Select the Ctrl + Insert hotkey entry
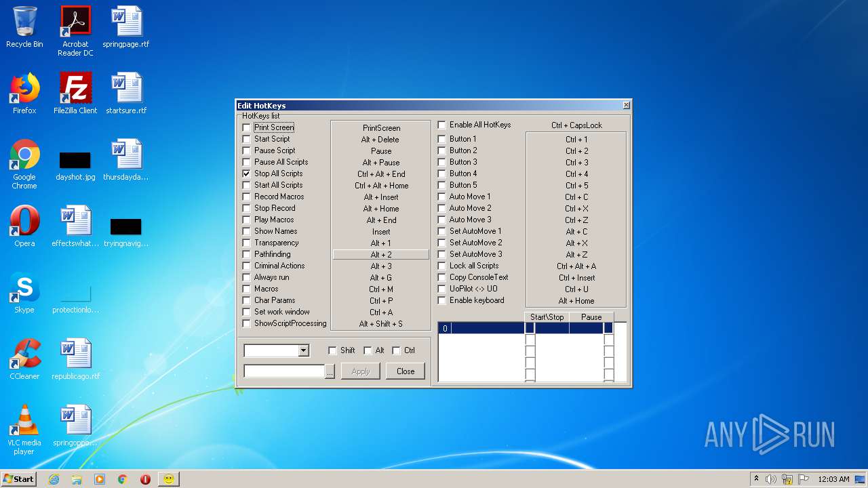868x488 pixels. (x=576, y=278)
